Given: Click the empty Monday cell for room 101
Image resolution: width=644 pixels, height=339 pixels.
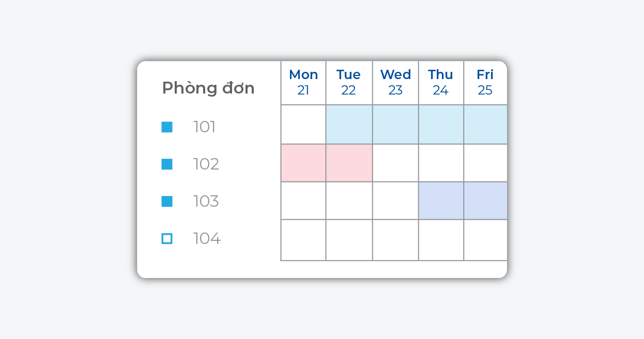Looking at the screenshot, I should [303, 125].
